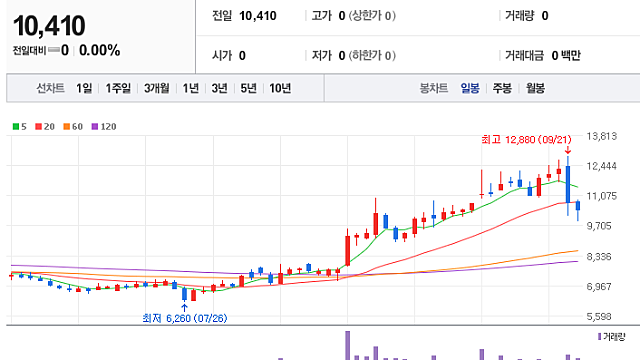This screenshot has width=640, height=360.
Task: Open the 10년 line chart
Action: tap(280, 88)
